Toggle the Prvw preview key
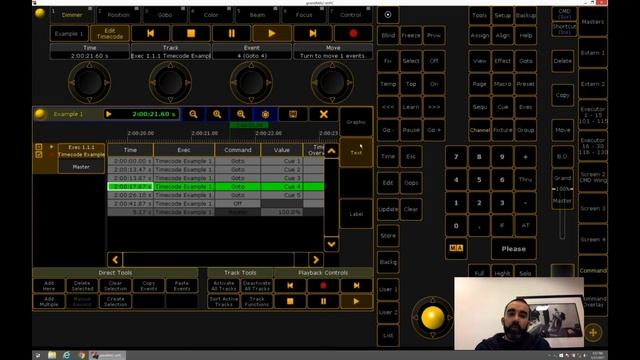Screen dimensions: 640x360 434,36
